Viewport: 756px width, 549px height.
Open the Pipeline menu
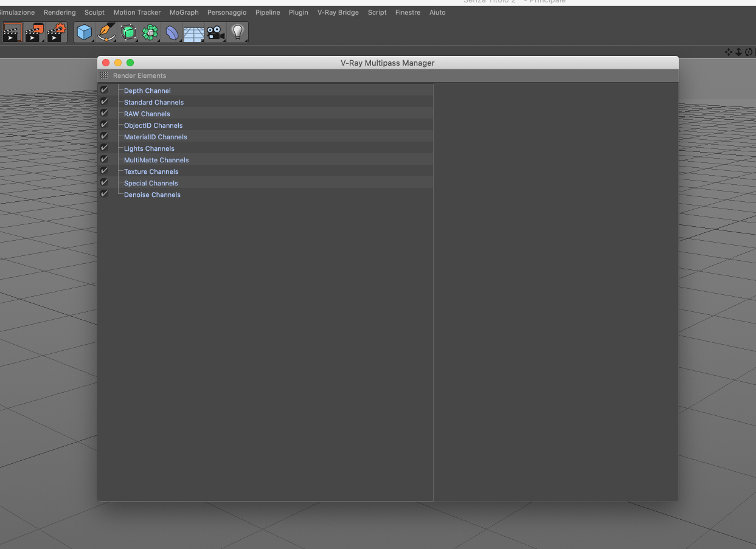[268, 12]
